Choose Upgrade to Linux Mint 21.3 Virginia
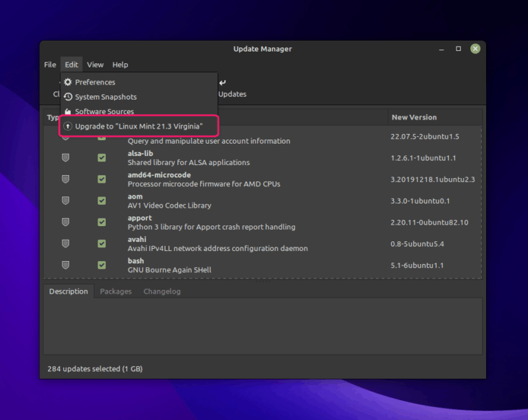This screenshot has width=528, height=420. click(139, 126)
